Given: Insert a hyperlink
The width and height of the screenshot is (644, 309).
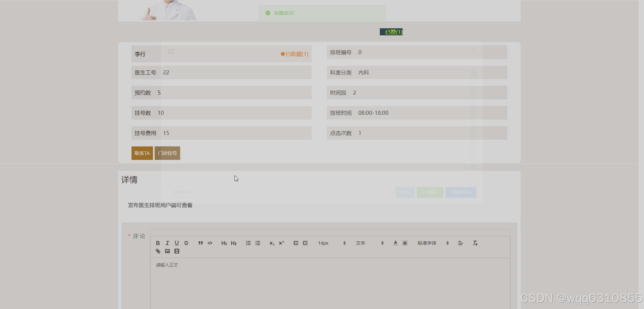Looking at the screenshot, I should coord(158,251).
